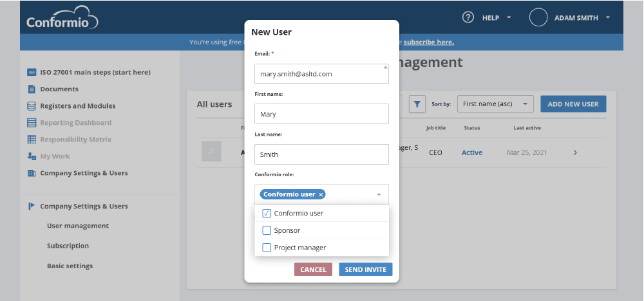Open ISO 27001 main steps (start here)
644x301 pixels.
pyautogui.click(x=95, y=72)
